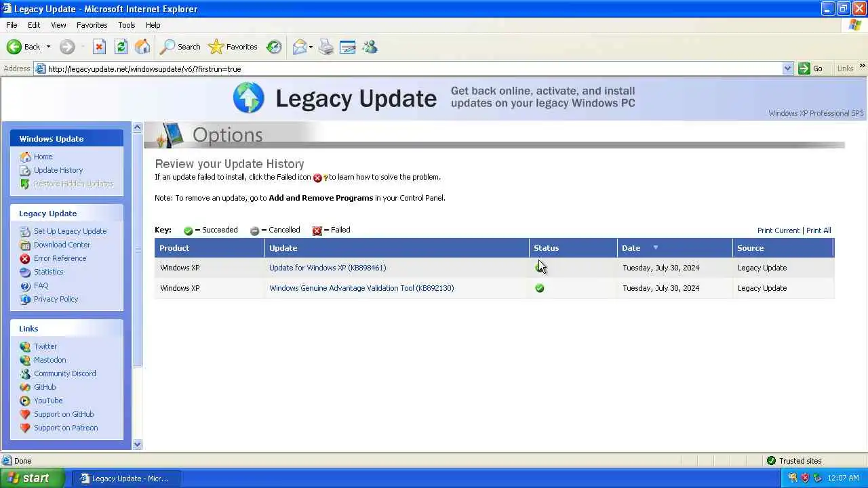Click the Messenger toolbar icon
This screenshot has width=868, height=488.
point(370,47)
